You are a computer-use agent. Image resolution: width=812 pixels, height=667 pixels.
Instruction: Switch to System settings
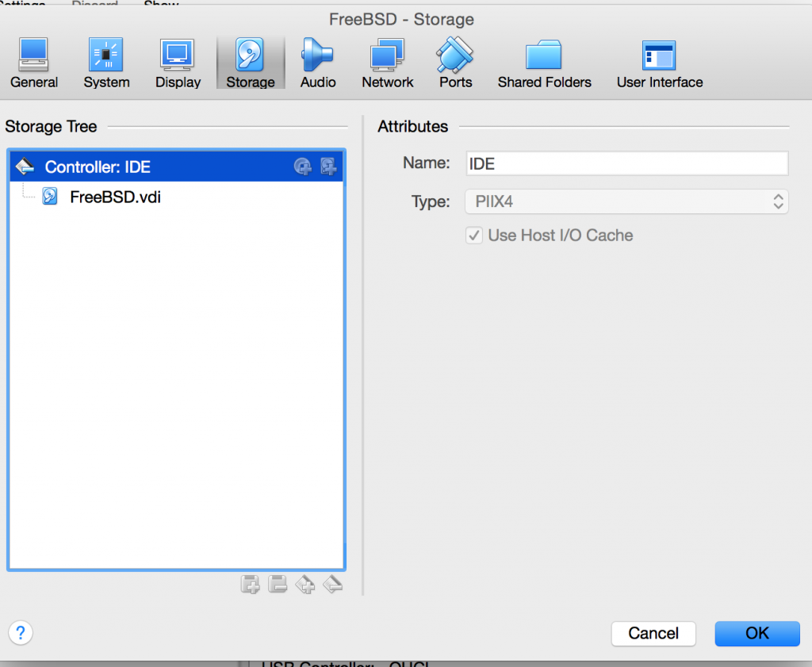[x=106, y=63]
